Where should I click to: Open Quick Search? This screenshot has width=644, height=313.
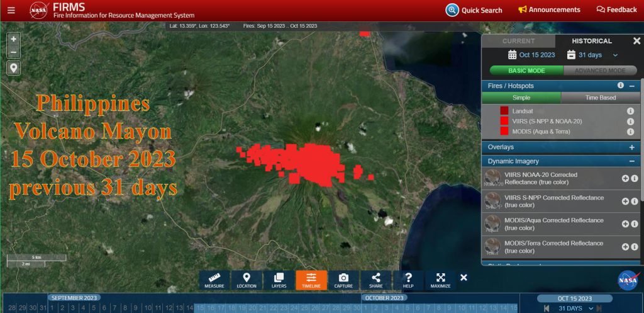pyautogui.click(x=474, y=10)
